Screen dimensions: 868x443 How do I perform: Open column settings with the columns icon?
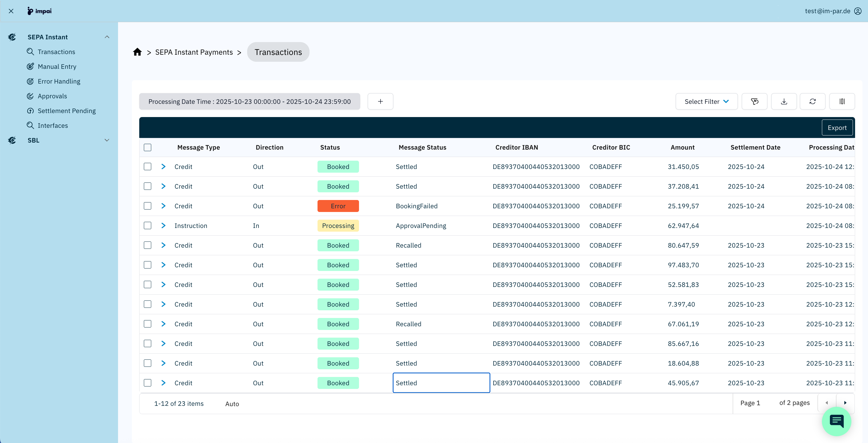[842, 101]
